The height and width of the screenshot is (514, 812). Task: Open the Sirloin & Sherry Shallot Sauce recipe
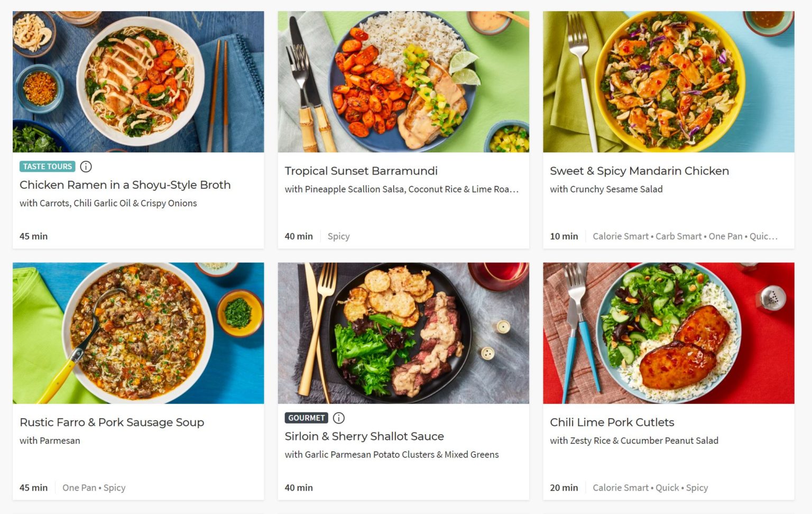tap(364, 436)
